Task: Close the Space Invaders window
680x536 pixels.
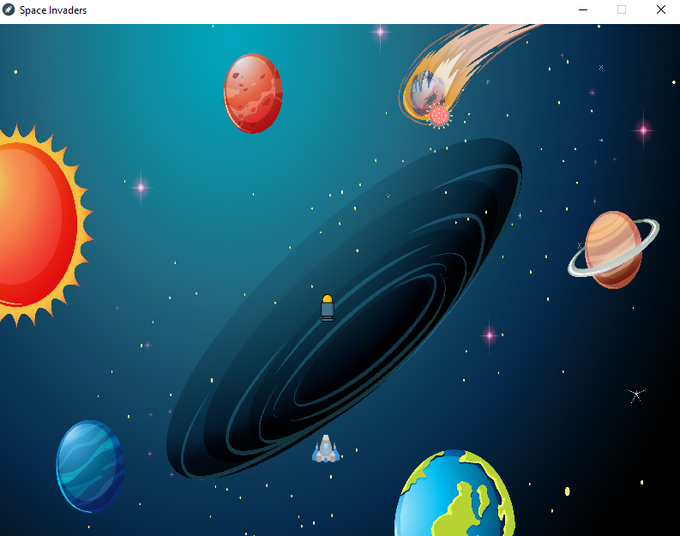Action: (x=660, y=10)
